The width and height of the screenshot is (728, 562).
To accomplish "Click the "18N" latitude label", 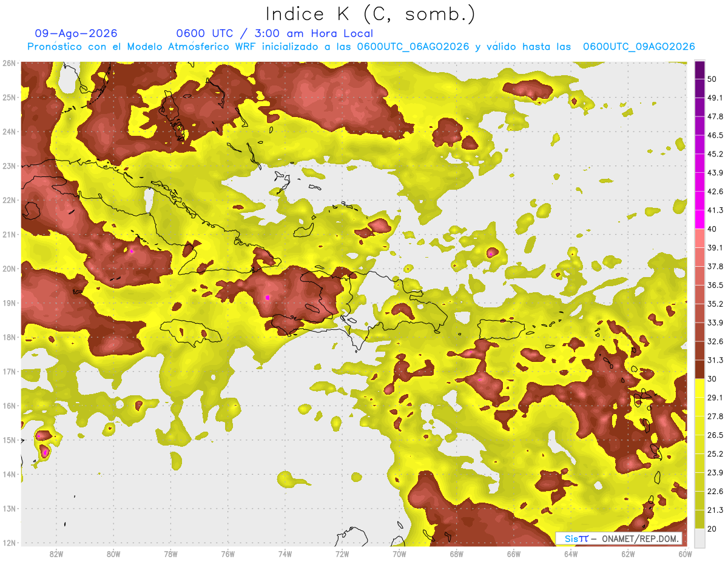I will [x=9, y=337].
